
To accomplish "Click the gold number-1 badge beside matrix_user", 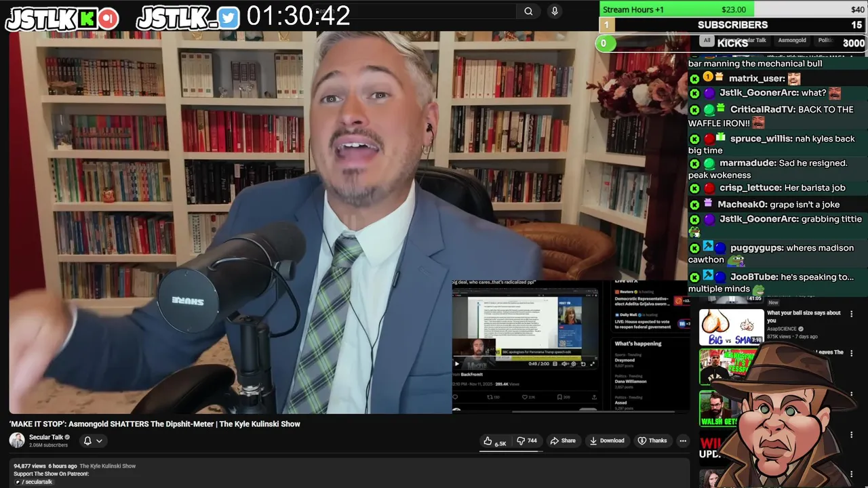I will (x=708, y=77).
